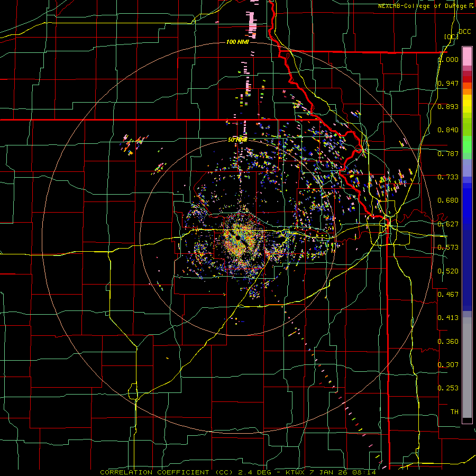476x476 pixels.
Task: Click the 0.787 scale value
Action: click(448, 153)
